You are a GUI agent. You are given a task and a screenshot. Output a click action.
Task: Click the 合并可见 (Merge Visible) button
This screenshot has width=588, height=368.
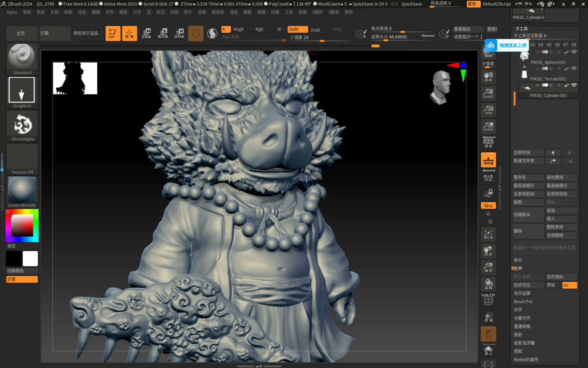(x=528, y=285)
